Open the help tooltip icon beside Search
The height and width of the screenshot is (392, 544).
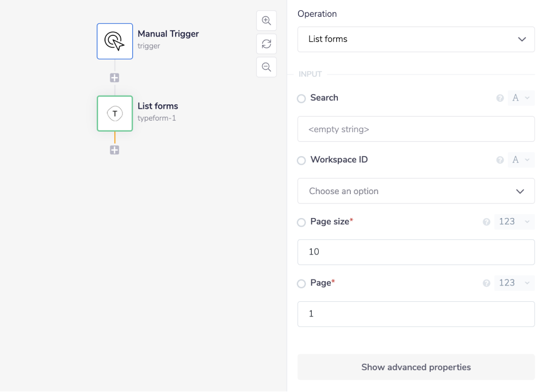pyautogui.click(x=500, y=98)
